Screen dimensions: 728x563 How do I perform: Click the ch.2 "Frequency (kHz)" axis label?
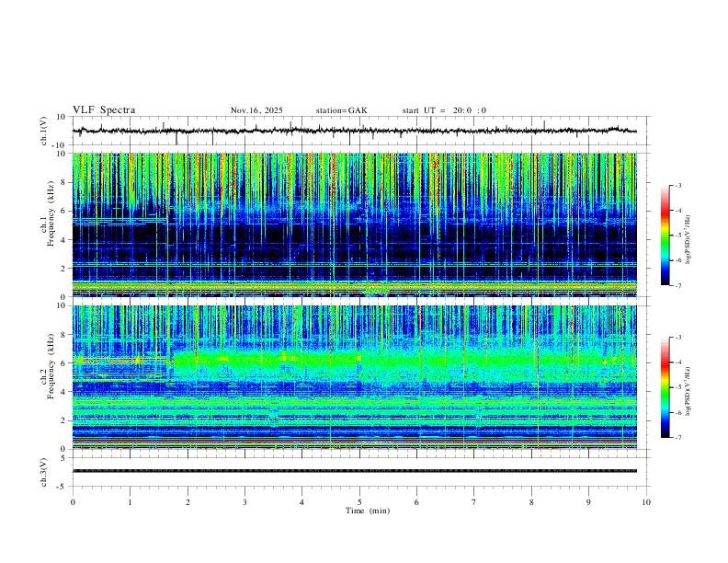pyautogui.click(x=51, y=366)
